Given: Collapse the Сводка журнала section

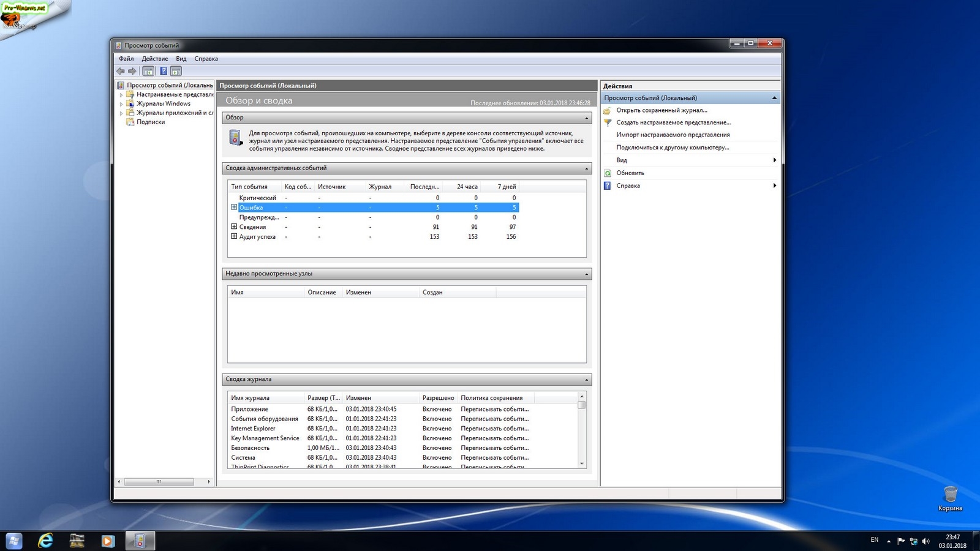Looking at the screenshot, I should tap(586, 380).
